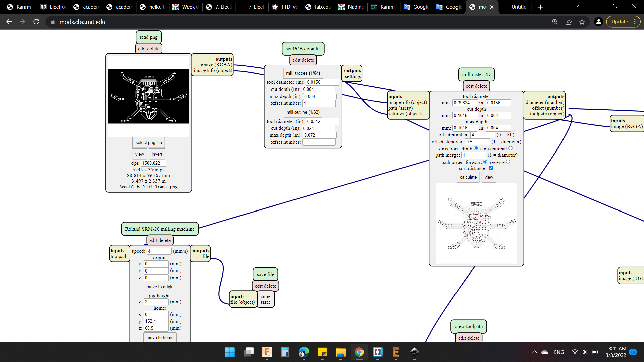Click the jog height z field

point(156,302)
